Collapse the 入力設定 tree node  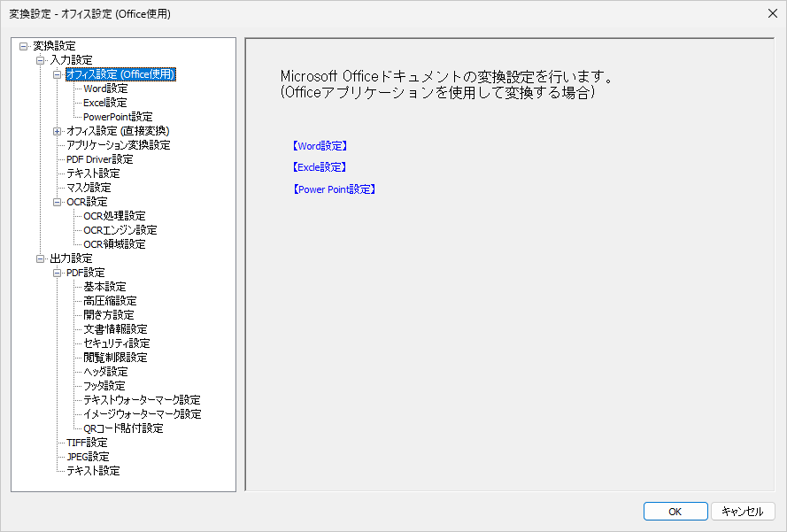pyautogui.click(x=40, y=61)
